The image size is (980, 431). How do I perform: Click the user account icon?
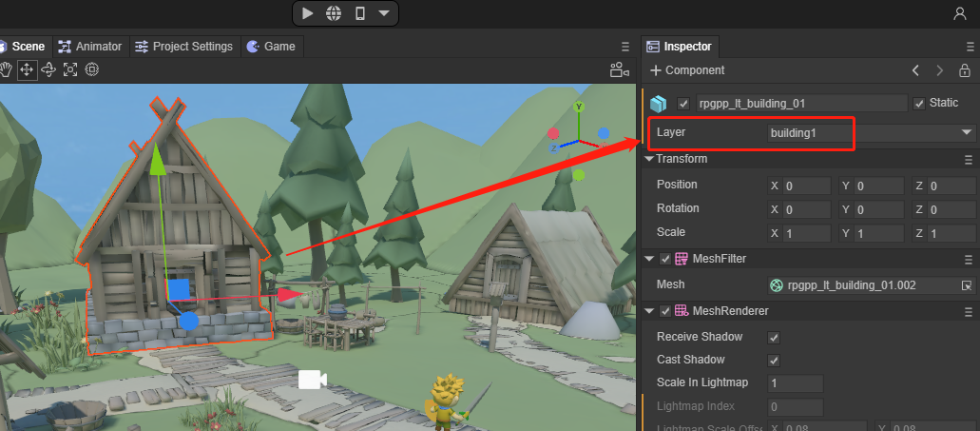click(960, 13)
